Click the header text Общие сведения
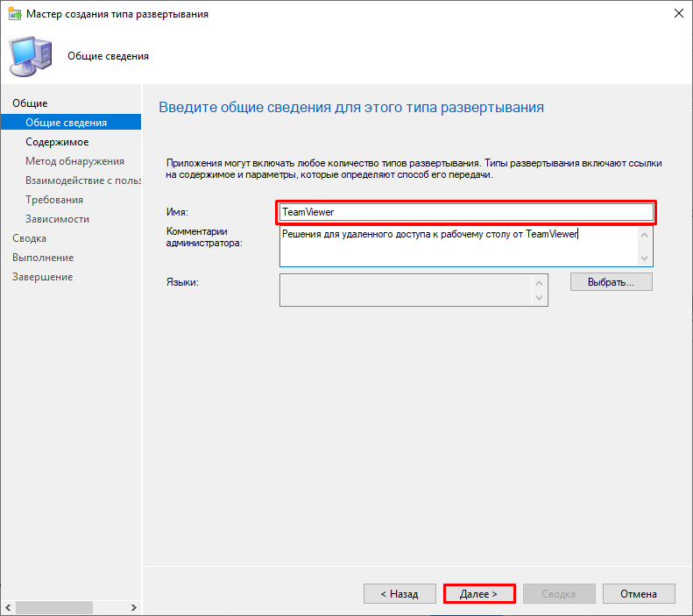 [x=109, y=56]
